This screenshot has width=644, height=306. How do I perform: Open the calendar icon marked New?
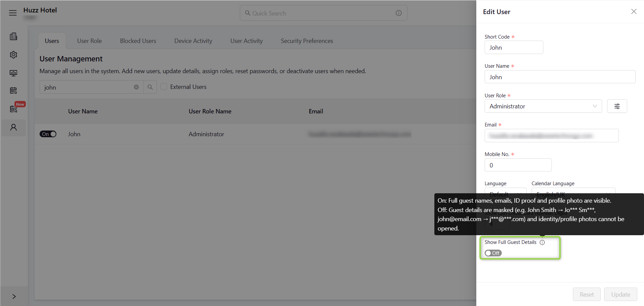[13, 109]
